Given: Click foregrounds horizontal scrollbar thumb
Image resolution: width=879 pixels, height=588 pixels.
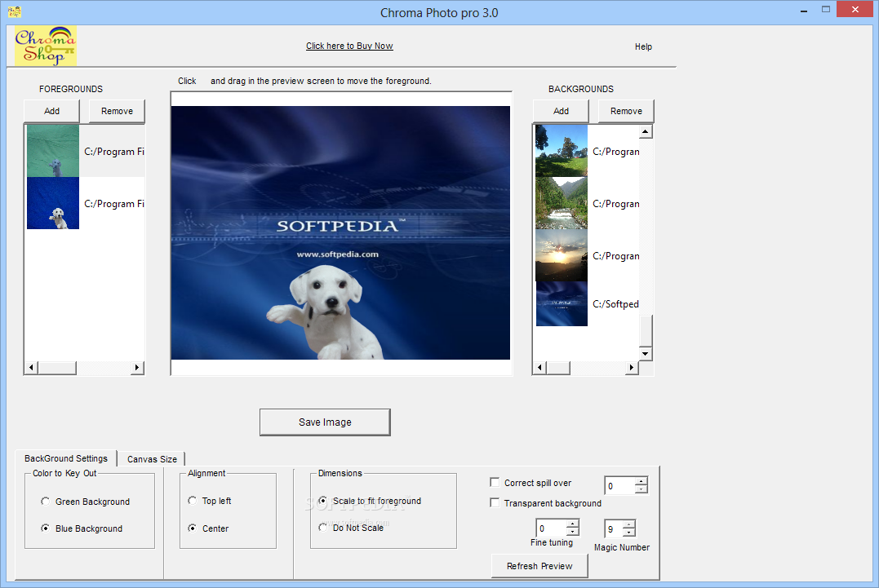Looking at the screenshot, I should 56,367.
